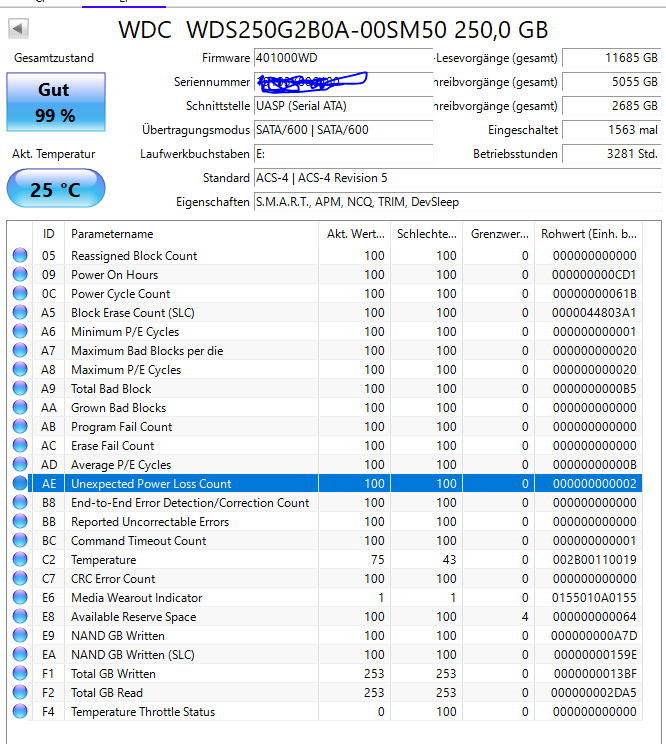The image size is (666, 744).
Task: Focus the Eigenschaften field with S.M.A.R.T.
Action: click(x=457, y=202)
